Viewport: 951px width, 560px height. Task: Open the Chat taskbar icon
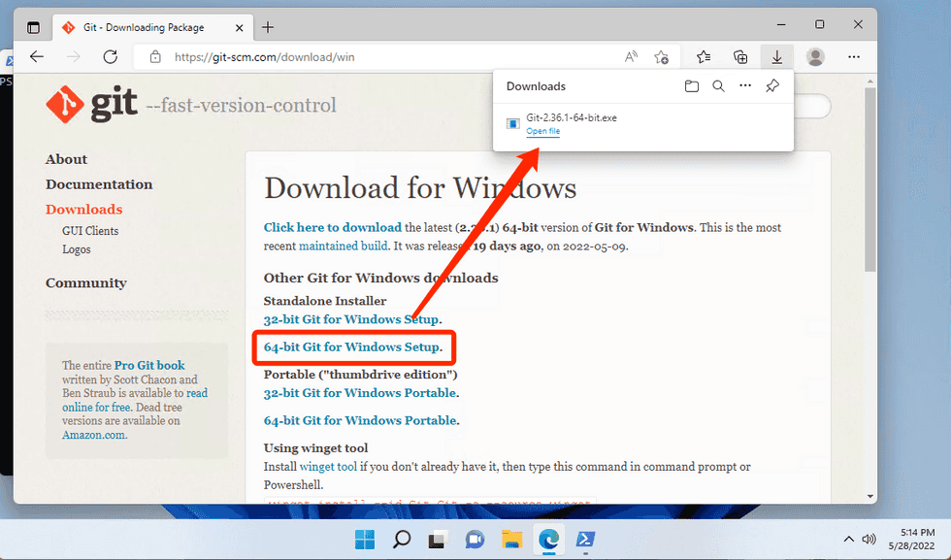[475, 539]
